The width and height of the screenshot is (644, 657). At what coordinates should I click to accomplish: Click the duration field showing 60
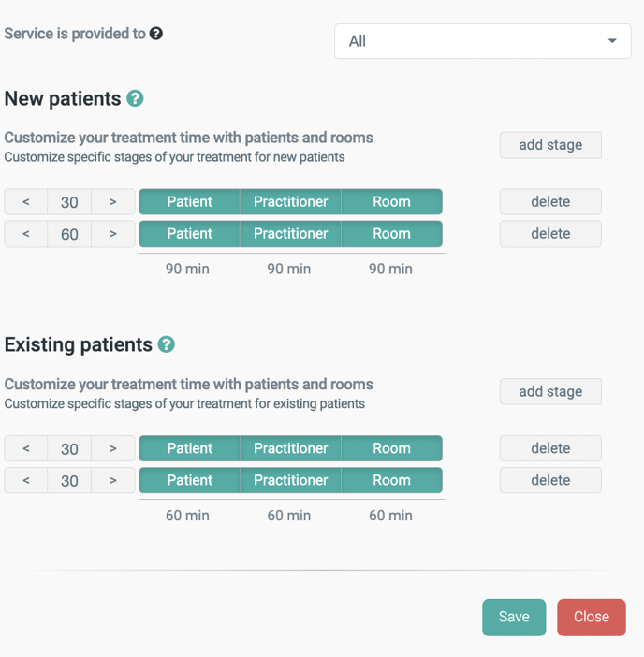coord(69,234)
